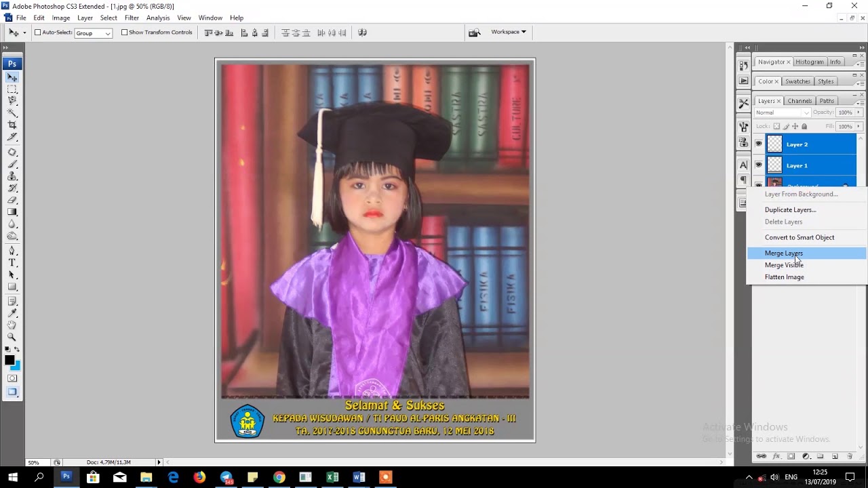This screenshot has height=488, width=868.
Task: Open the Navigator panel options menu
Action: click(x=861, y=64)
